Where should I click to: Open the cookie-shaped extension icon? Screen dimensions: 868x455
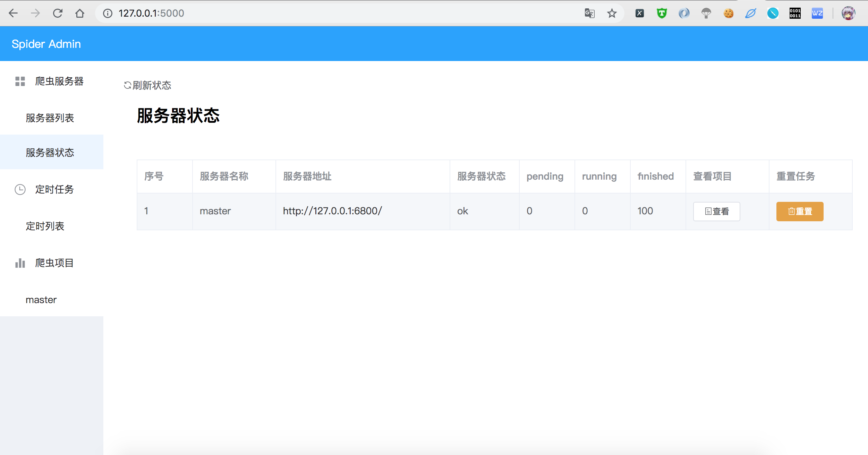click(x=729, y=13)
